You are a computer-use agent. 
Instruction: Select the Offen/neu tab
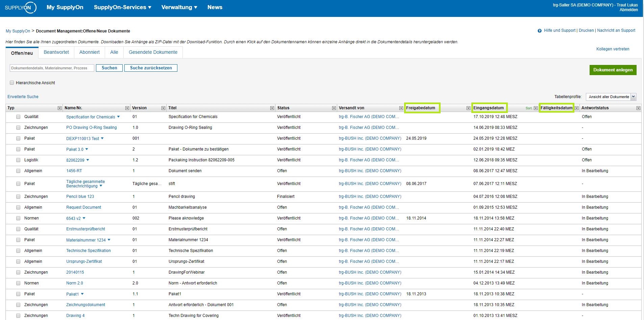tap(22, 53)
